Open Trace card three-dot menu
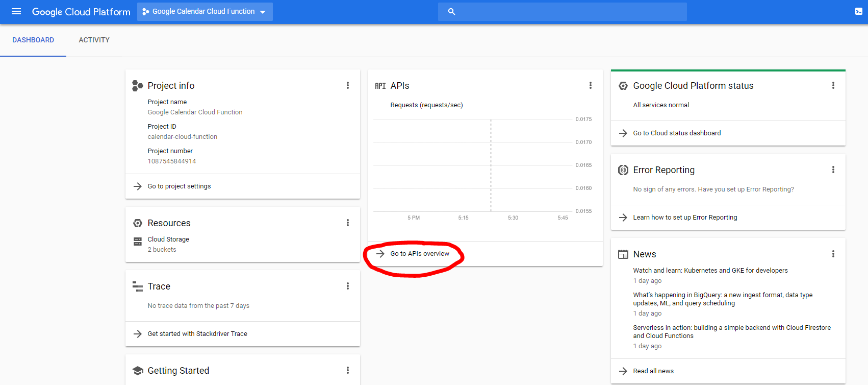The height and width of the screenshot is (385, 868). coord(348,286)
